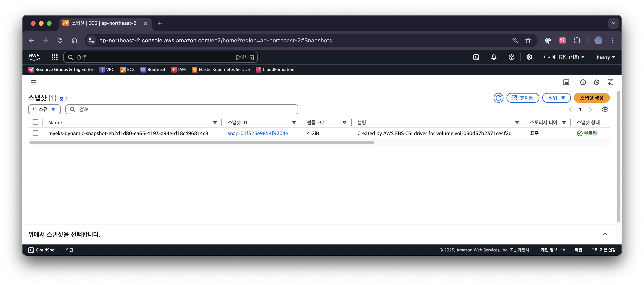Open snapshot snap-01f325e9854f9204e link
The height and width of the screenshot is (285, 644).
tap(257, 133)
